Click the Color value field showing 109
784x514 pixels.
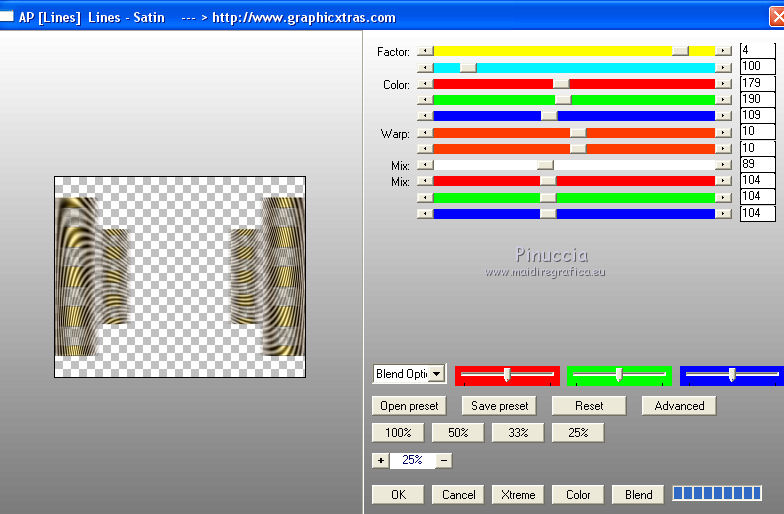pos(758,116)
